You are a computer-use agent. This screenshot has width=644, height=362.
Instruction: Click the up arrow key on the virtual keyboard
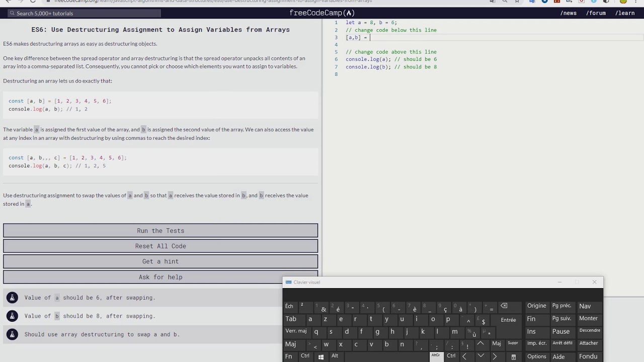tap(480, 344)
